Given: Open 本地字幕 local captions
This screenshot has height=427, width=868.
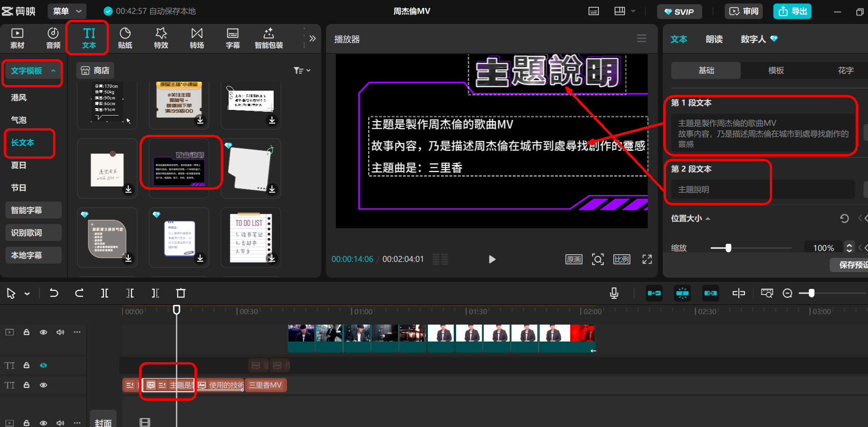Looking at the screenshot, I should coord(33,255).
